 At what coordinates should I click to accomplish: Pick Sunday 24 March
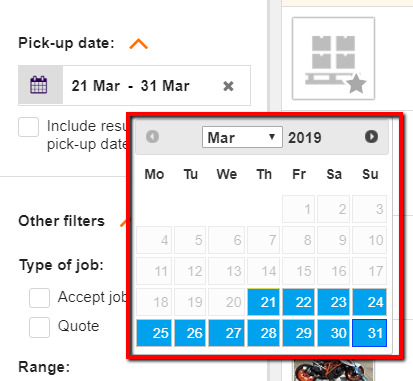pos(369,302)
